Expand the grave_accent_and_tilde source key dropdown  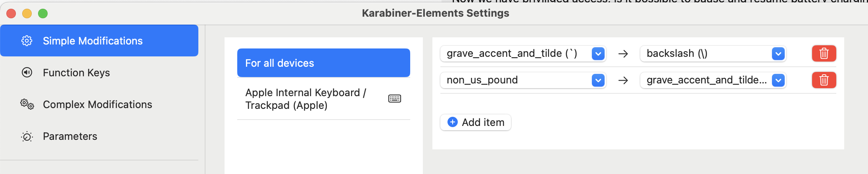click(x=598, y=54)
